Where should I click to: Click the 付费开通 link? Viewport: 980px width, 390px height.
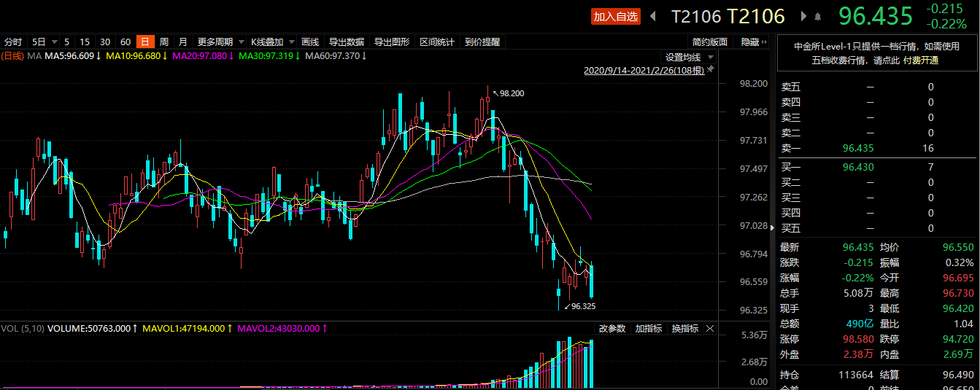pyautogui.click(x=919, y=60)
